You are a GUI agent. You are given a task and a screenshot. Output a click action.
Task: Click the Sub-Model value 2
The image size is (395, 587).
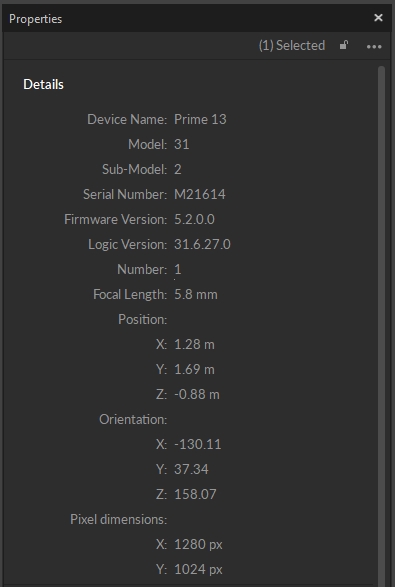pyautogui.click(x=178, y=170)
